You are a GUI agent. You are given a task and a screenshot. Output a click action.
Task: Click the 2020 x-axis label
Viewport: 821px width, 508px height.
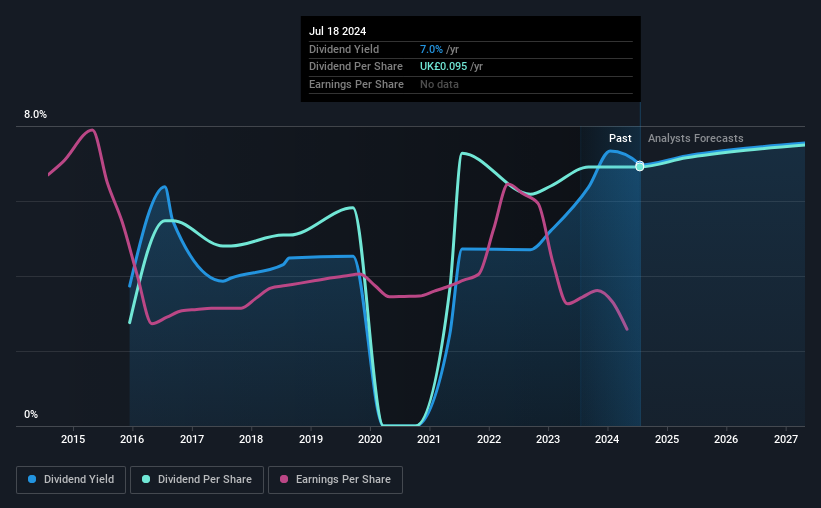point(370,439)
